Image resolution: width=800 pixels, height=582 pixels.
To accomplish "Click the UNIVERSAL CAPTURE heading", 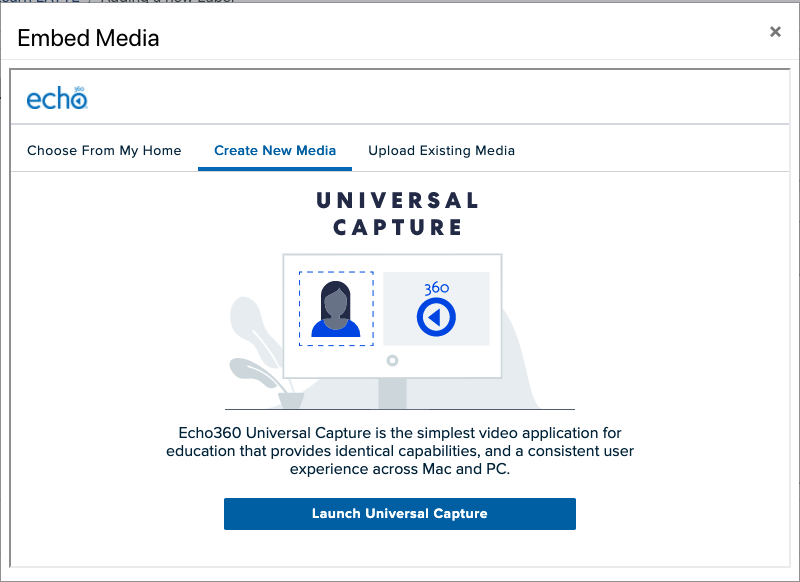I will click(x=399, y=211).
